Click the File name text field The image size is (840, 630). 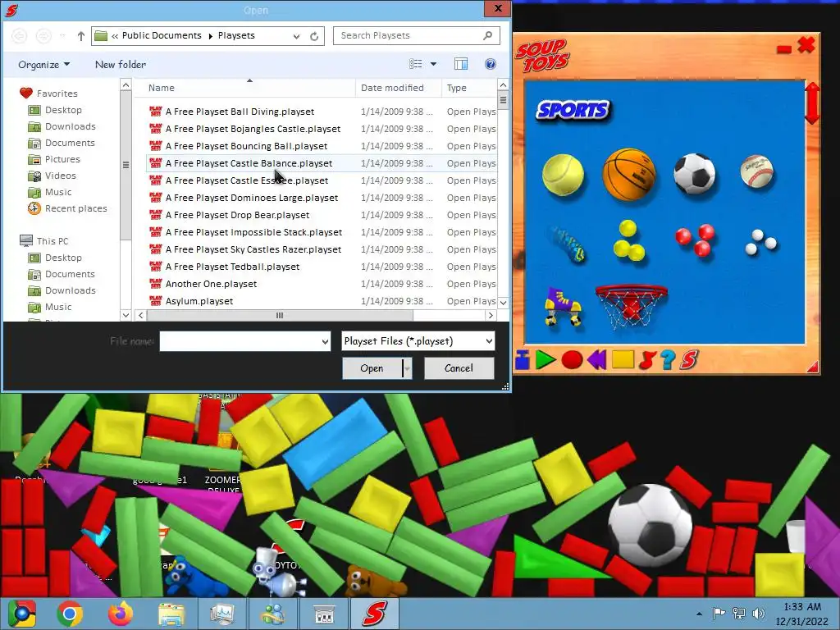(240, 341)
